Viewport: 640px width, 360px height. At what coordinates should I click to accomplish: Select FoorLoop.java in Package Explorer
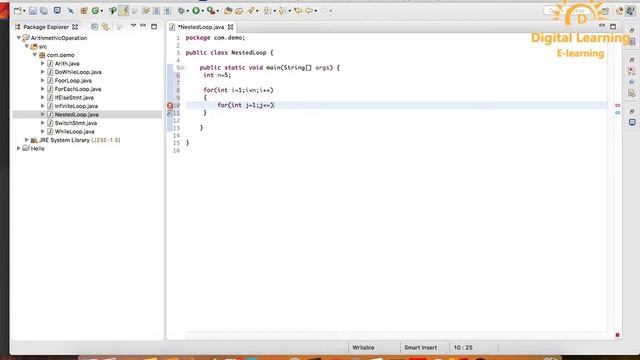point(73,80)
